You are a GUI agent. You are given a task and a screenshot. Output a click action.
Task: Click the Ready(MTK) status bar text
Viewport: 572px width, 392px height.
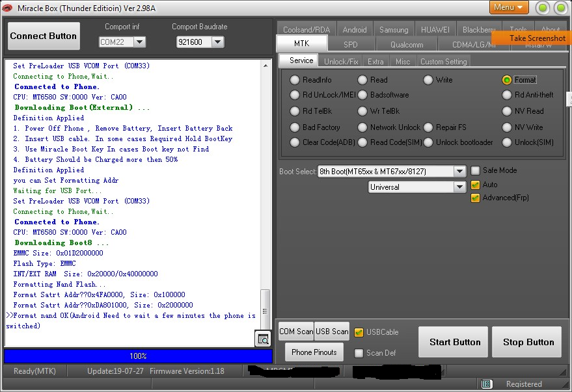coord(34,371)
